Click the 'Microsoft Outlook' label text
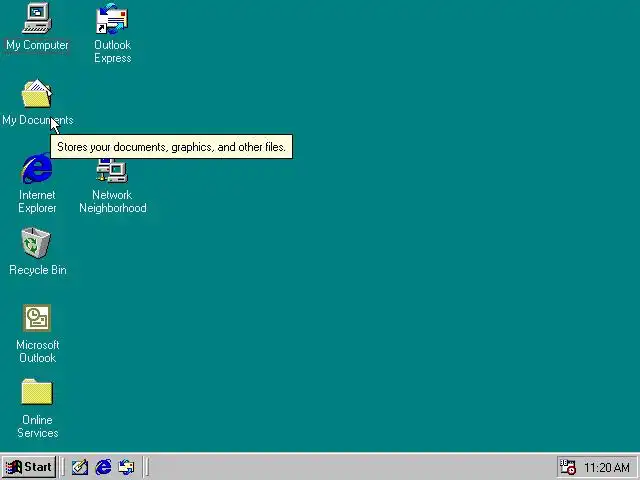The image size is (640, 480). (38, 351)
